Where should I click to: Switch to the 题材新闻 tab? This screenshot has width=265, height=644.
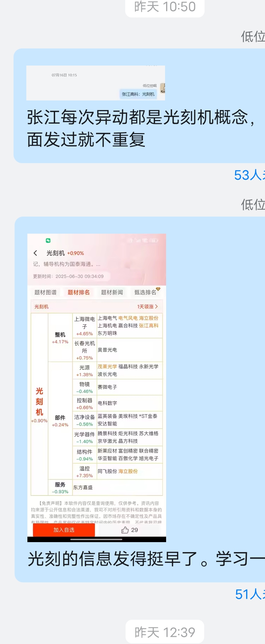(112, 292)
